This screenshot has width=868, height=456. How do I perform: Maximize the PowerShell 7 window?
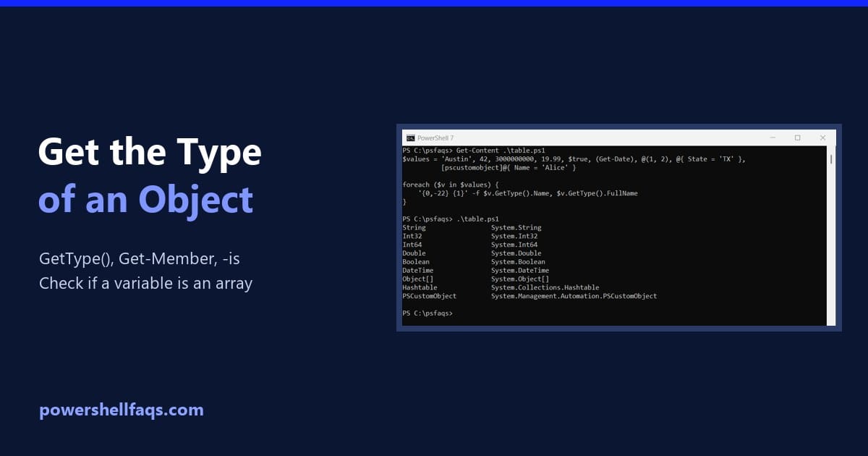pos(797,138)
